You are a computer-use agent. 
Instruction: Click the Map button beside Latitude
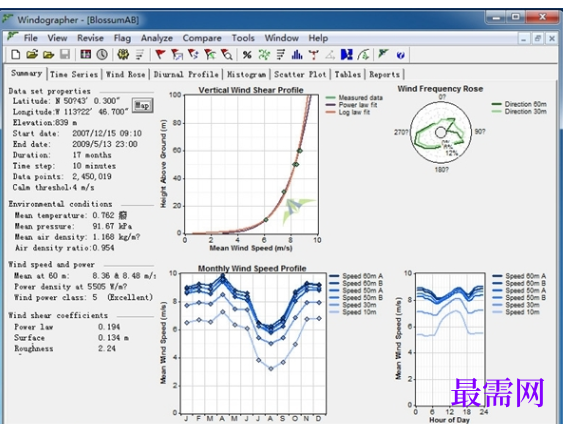142,106
